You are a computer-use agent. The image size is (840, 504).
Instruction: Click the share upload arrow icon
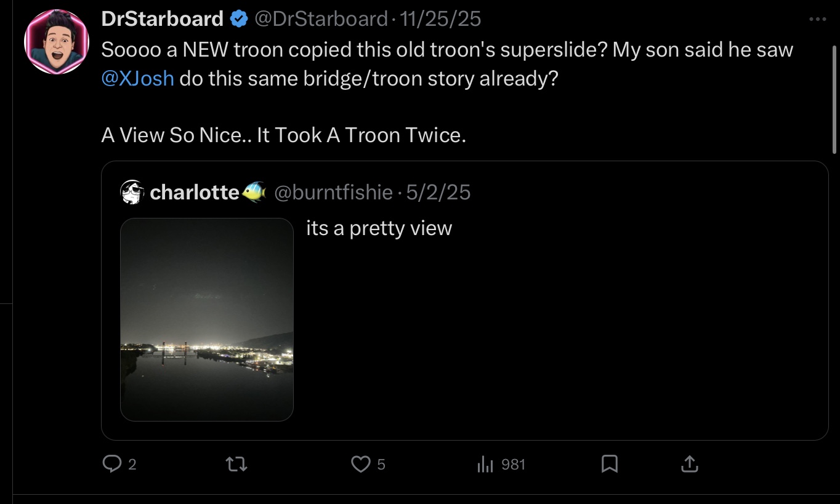pos(690,463)
